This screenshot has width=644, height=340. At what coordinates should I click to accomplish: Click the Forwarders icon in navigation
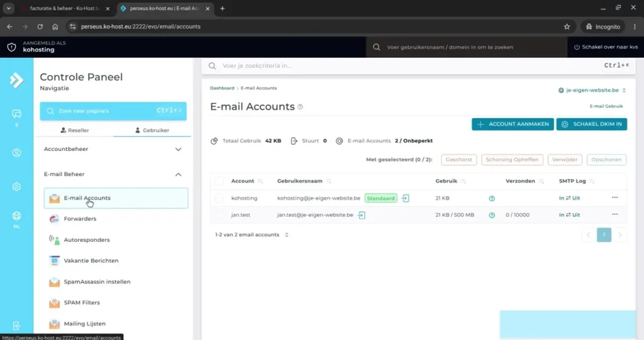tap(54, 219)
